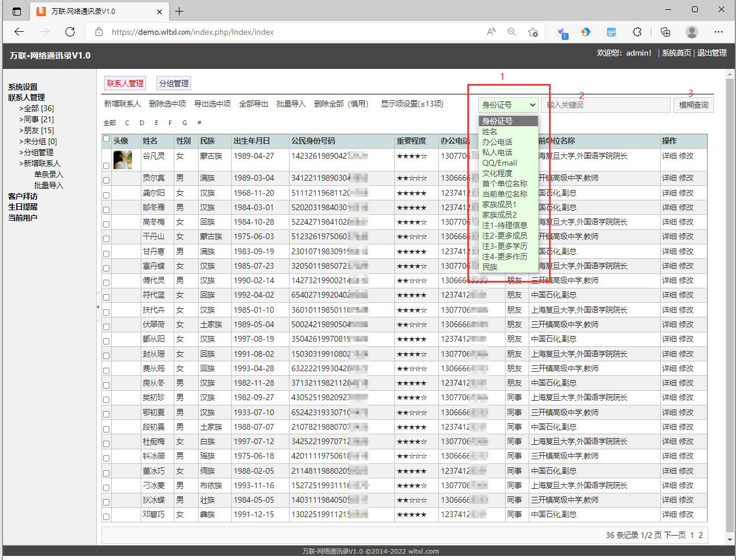Go to page 2 in pagination

[x=701, y=535]
